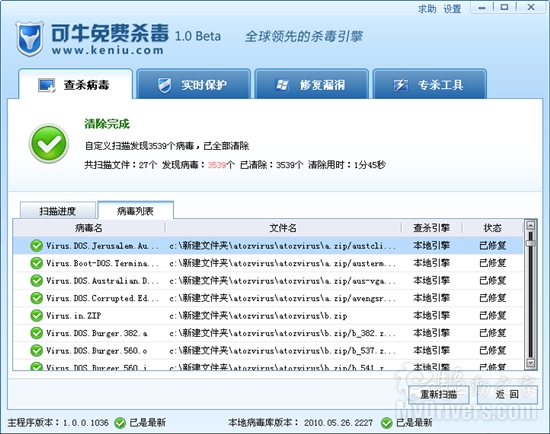550x434 pixels.
Task: Click the virus list scrollbar track below thumb
Action: click(x=531, y=302)
